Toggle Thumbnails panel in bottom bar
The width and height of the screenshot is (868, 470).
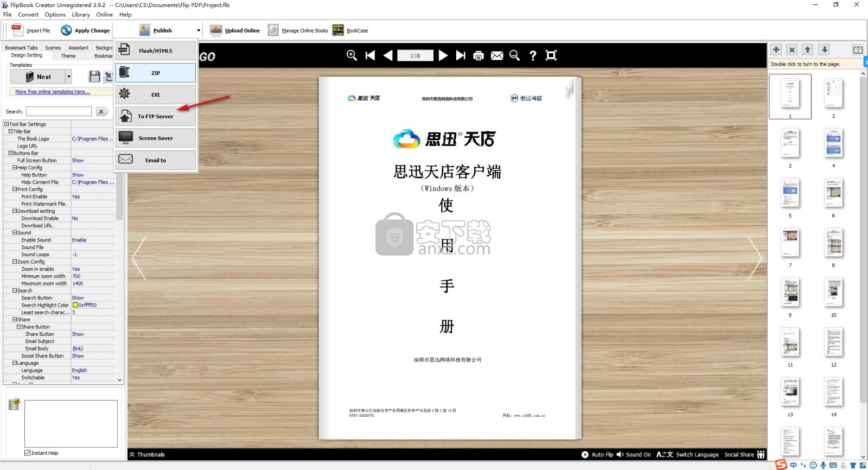(147, 455)
